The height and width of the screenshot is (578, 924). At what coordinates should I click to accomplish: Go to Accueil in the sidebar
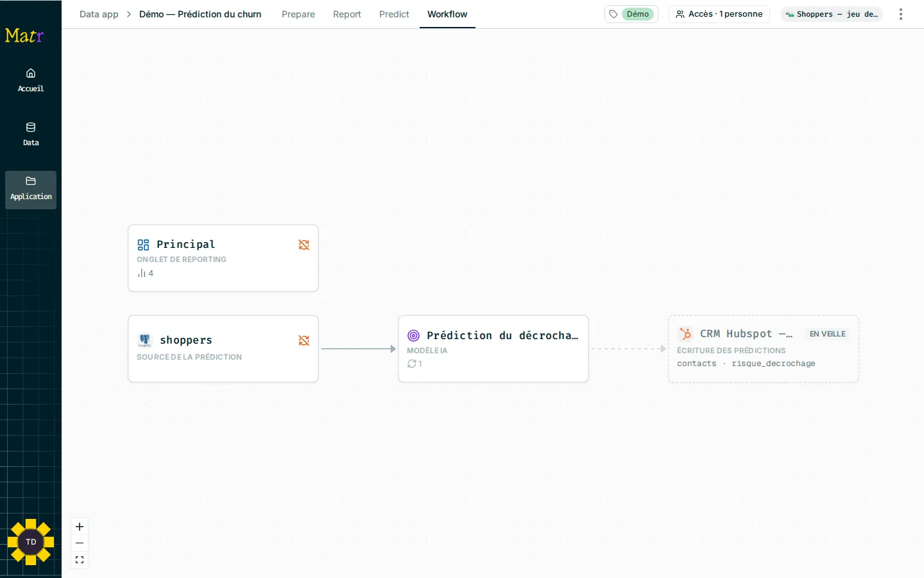pyautogui.click(x=31, y=81)
